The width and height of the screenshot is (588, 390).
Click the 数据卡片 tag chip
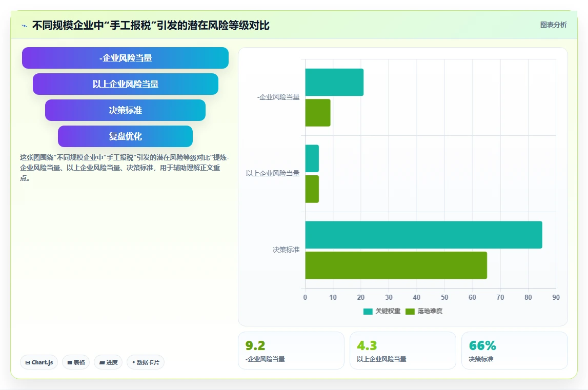tap(146, 362)
